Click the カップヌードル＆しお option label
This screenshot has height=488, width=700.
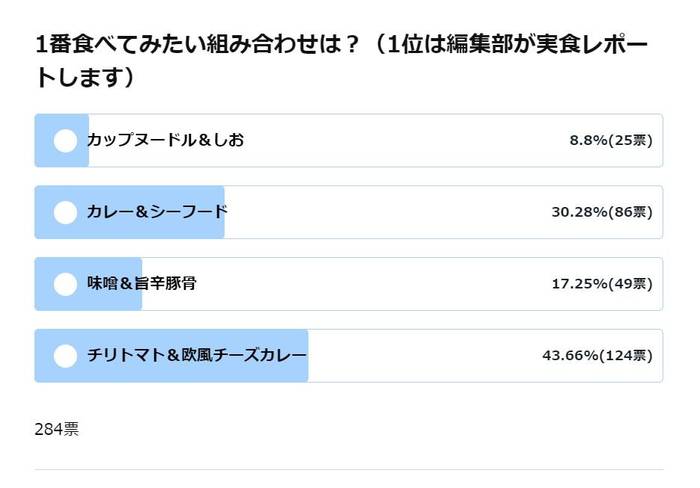click(x=166, y=140)
